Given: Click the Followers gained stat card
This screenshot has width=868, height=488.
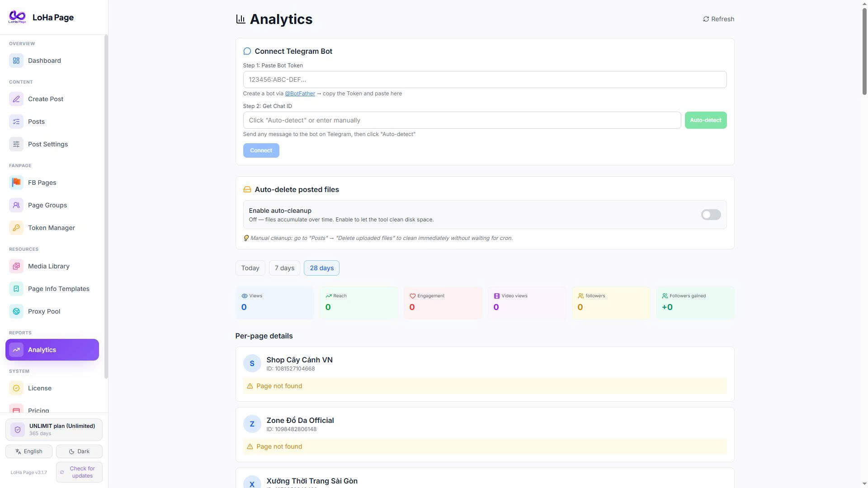Looking at the screenshot, I should point(695,303).
